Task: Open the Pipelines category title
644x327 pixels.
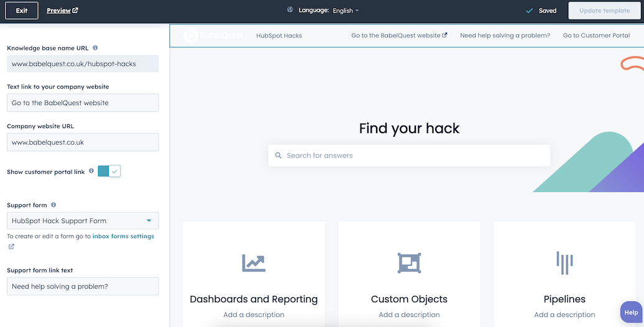Action: [564, 299]
